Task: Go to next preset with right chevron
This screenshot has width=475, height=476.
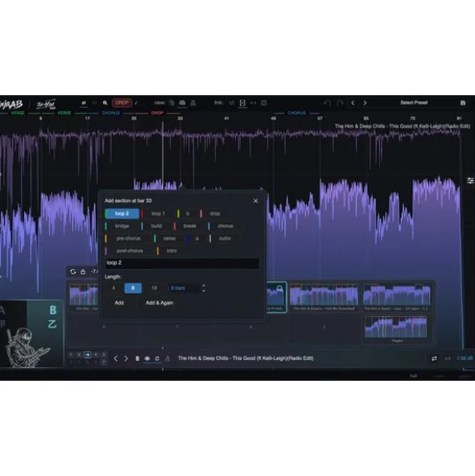Action: (365, 103)
